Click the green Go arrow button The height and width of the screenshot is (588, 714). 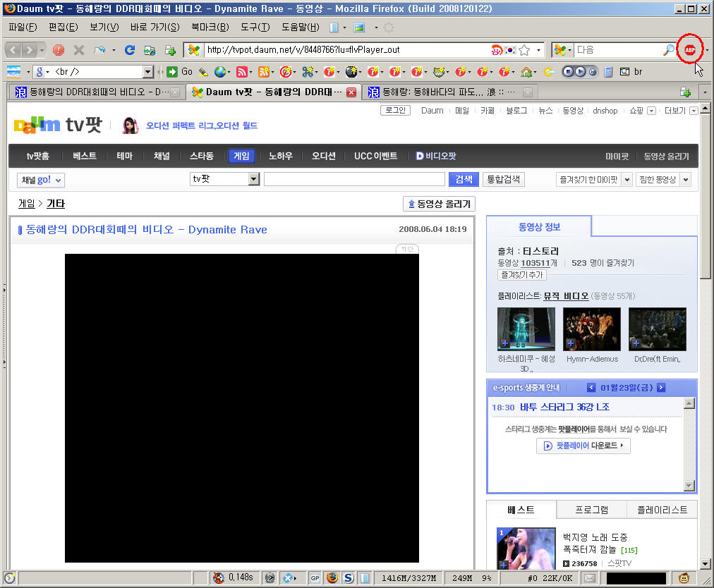click(172, 71)
